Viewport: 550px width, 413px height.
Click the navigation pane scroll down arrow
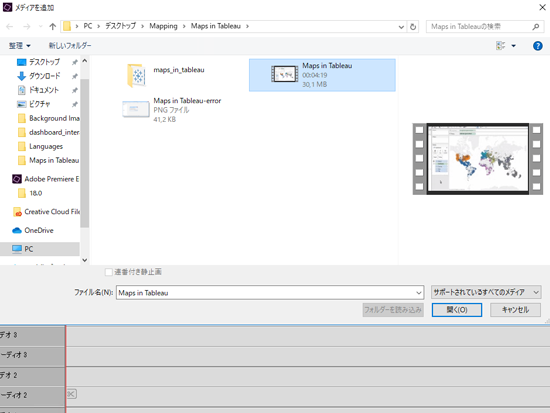pos(85,260)
